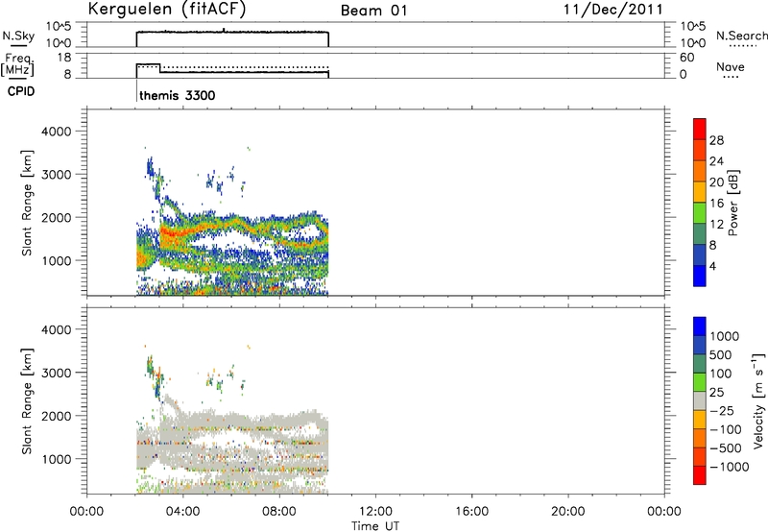This screenshot has height=532, width=768.
Task: Click the 12:00 time tick label
Action: (x=375, y=512)
